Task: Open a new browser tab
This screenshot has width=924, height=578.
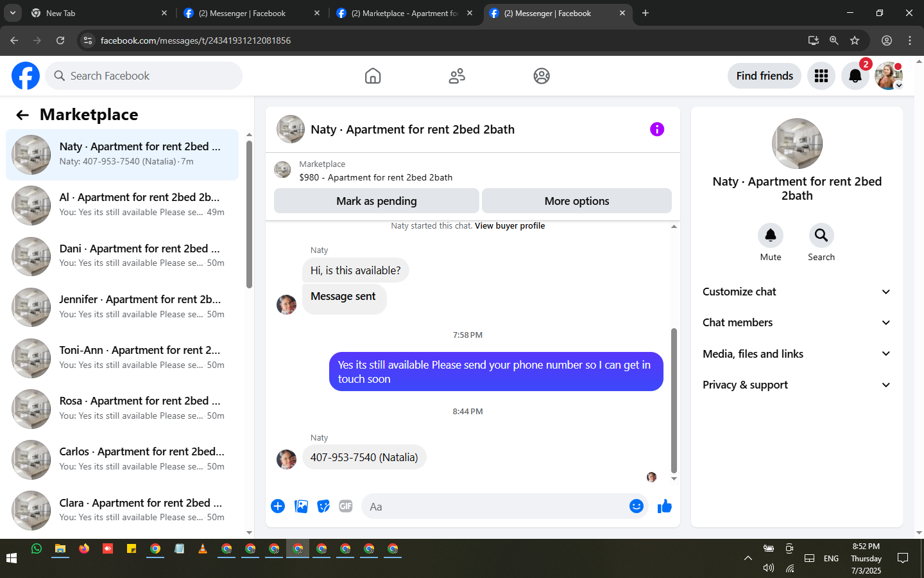Action: point(646,13)
